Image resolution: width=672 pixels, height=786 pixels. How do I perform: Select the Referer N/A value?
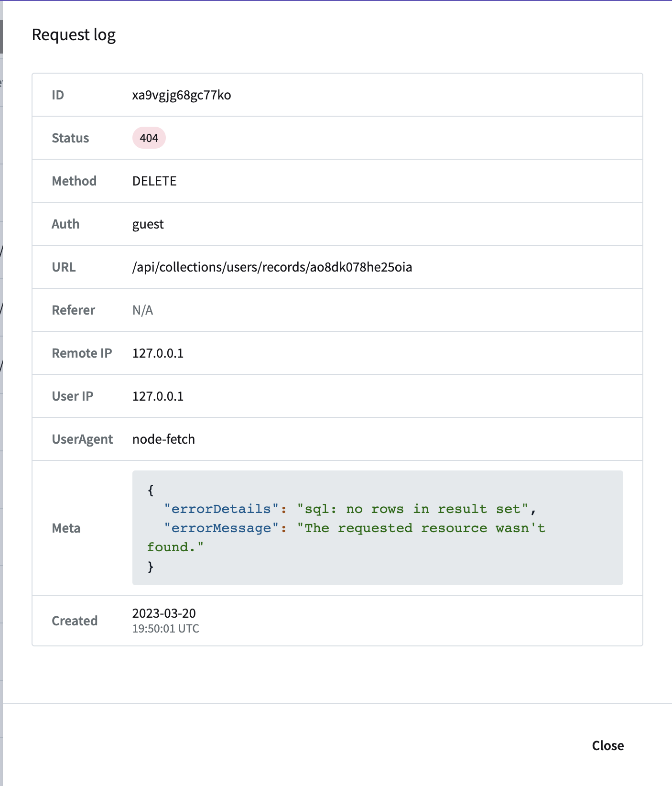[x=142, y=310]
